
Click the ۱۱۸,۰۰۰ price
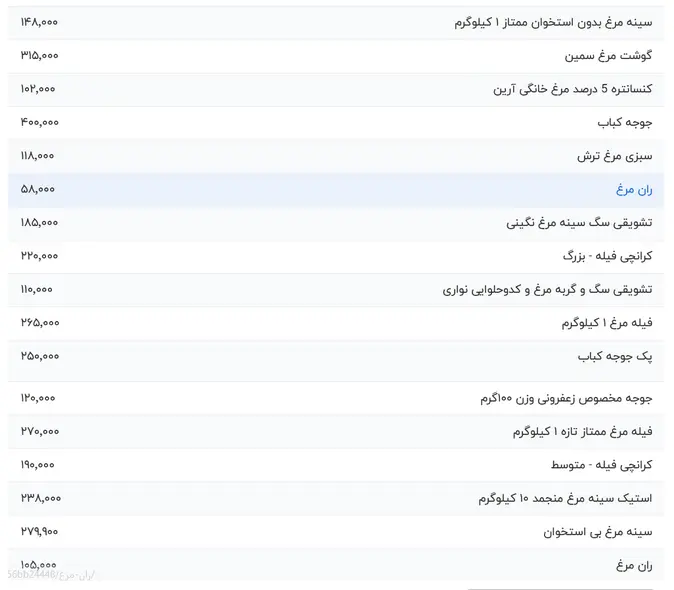coord(37,156)
